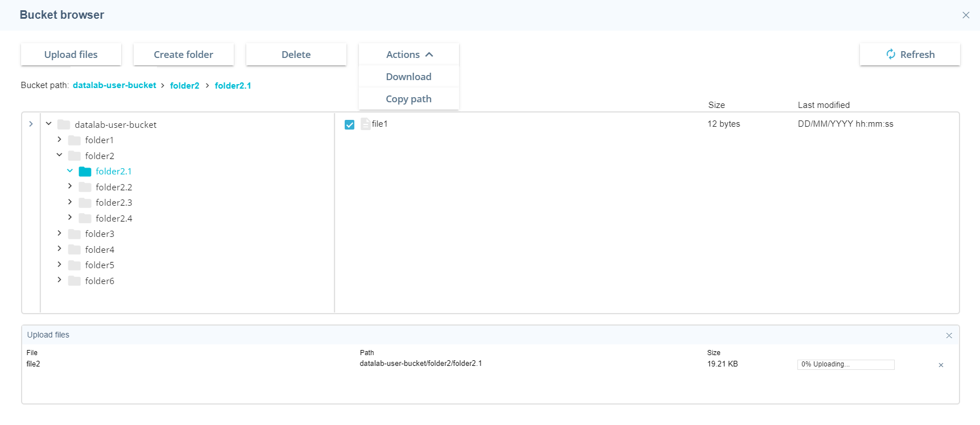
Task: Collapse datalab-user-bucket tree node
Action: coord(49,123)
